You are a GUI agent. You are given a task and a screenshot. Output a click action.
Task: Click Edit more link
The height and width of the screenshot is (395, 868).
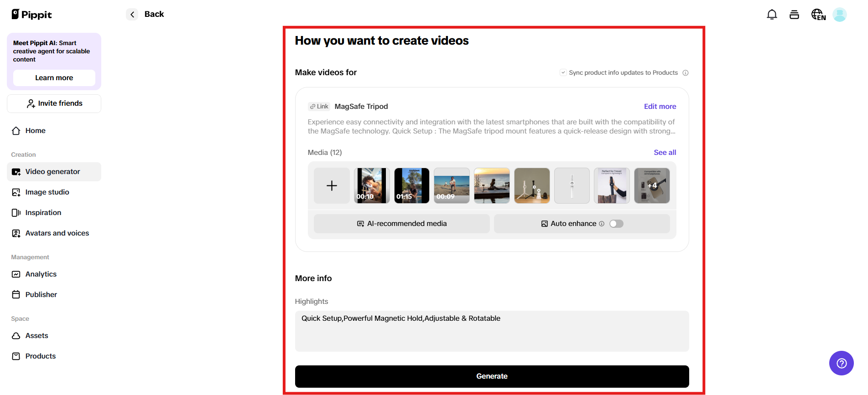pyautogui.click(x=660, y=107)
